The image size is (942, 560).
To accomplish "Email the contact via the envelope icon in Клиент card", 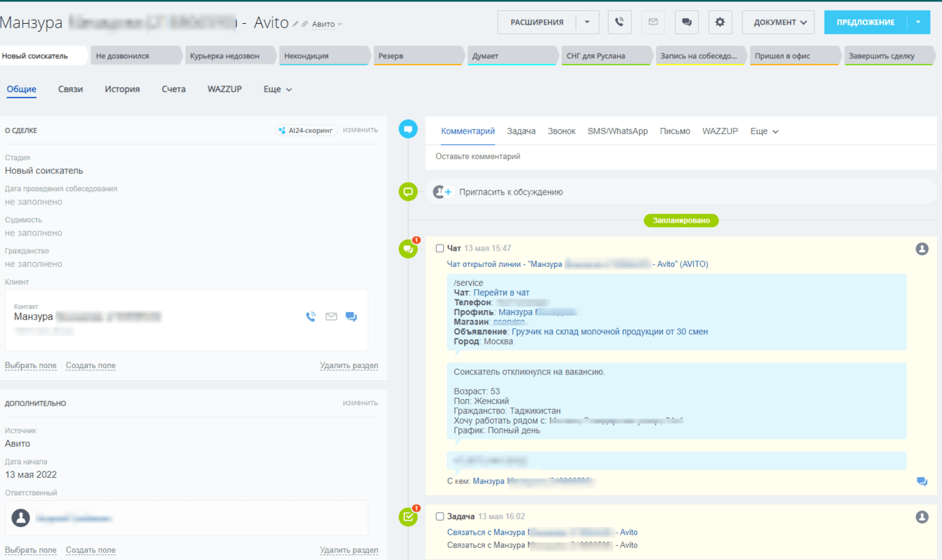I will click(331, 317).
